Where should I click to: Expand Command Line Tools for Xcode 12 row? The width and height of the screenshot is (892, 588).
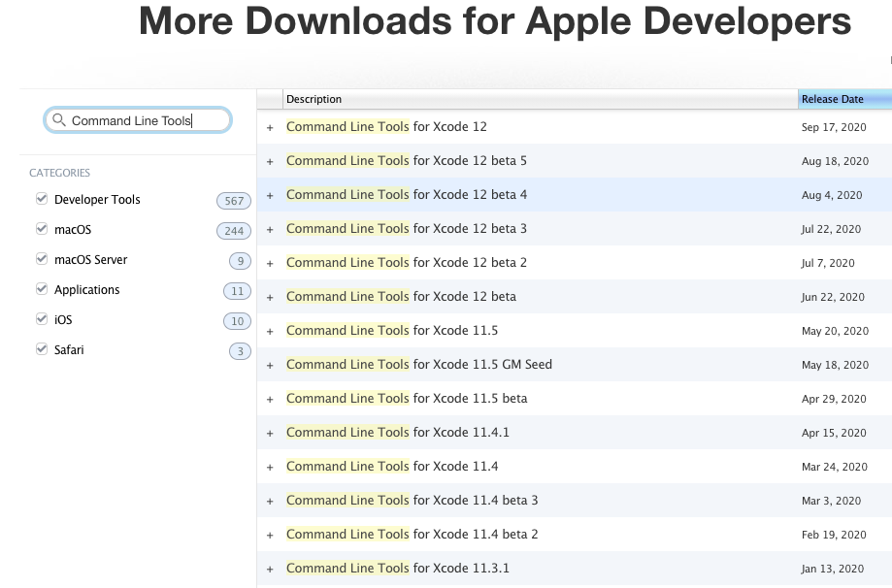point(270,127)
